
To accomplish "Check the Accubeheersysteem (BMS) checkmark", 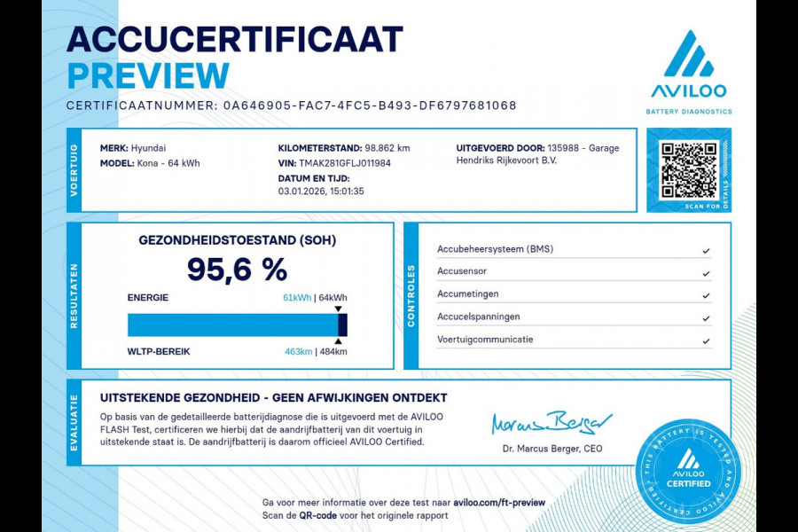I will (705, 249).
